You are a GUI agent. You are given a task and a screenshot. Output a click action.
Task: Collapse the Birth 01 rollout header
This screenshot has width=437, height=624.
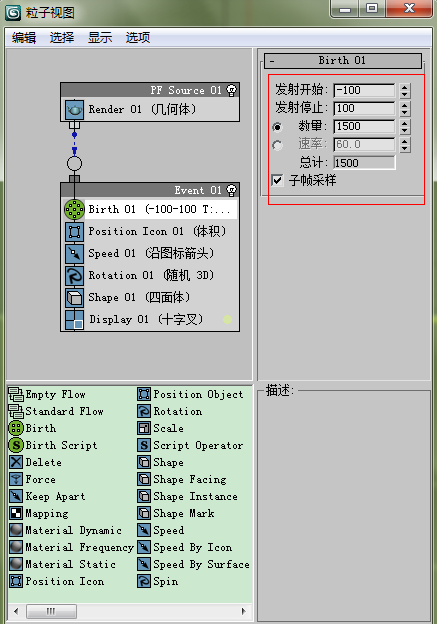click(343, 60)
